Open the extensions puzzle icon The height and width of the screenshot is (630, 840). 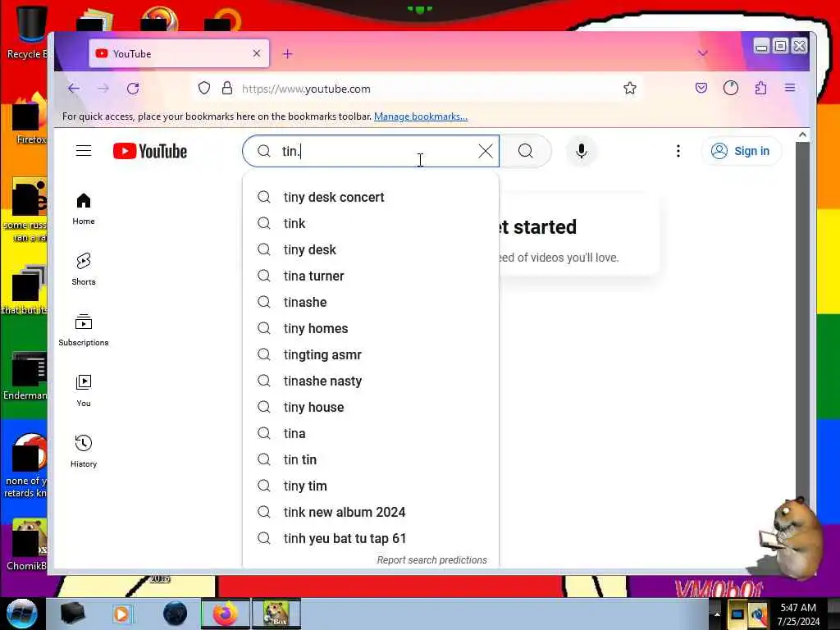pyautogui.click(x=760, y=88)
